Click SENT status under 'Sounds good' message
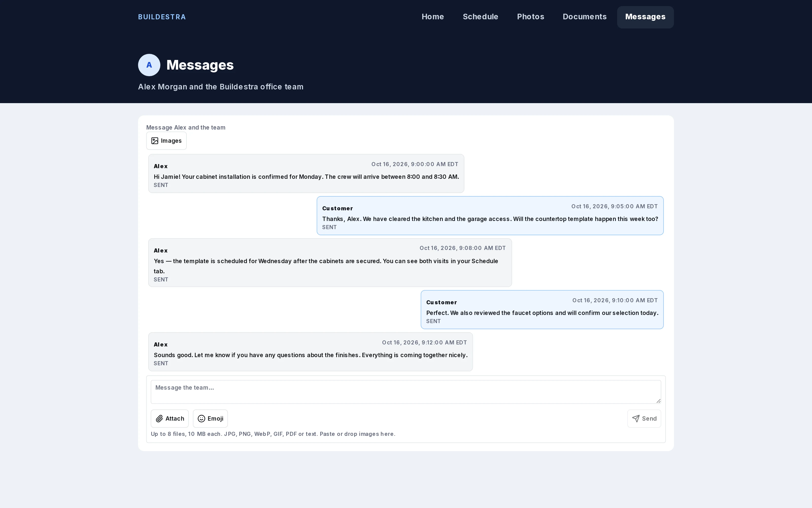Image resolution: width=812 pixels, height=508 pixels. tap(161, 363)
